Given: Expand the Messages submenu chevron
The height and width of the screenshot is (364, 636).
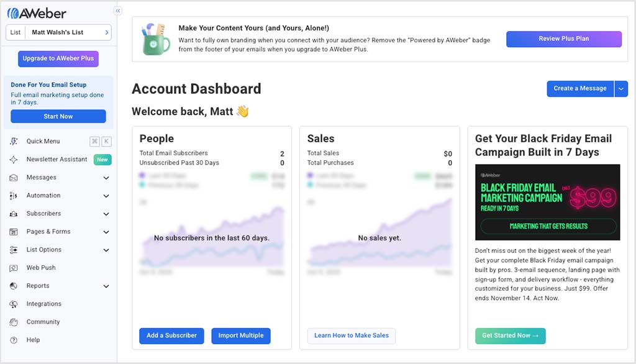Looking at the screenshot, I should point(106,178).
